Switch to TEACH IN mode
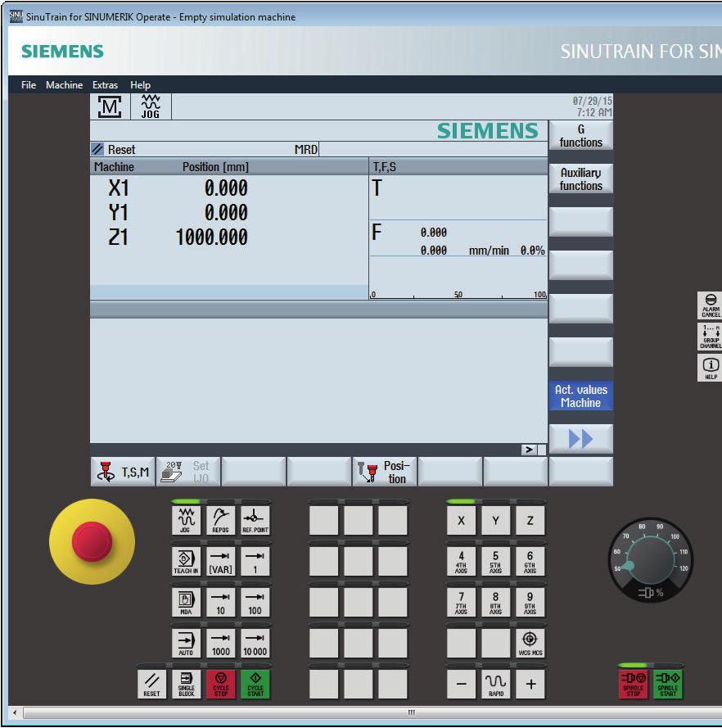This screenshot has width=722, height=728. click(x=186, y=561)
